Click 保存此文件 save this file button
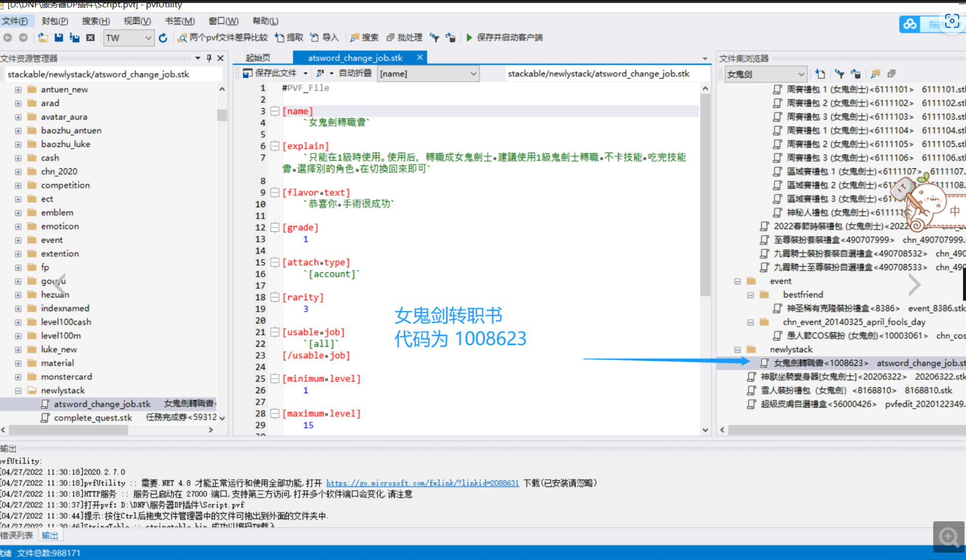This screenshot has width=966, height=560. (x=270, y=73)
